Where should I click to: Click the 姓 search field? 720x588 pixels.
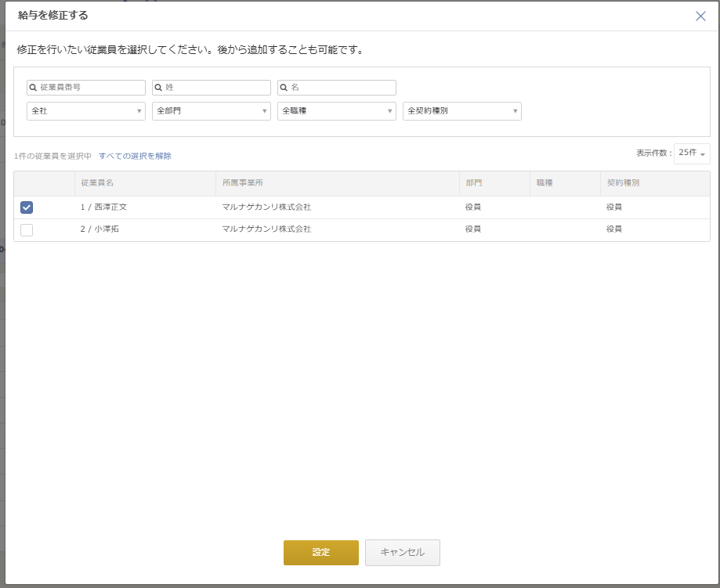216,88
